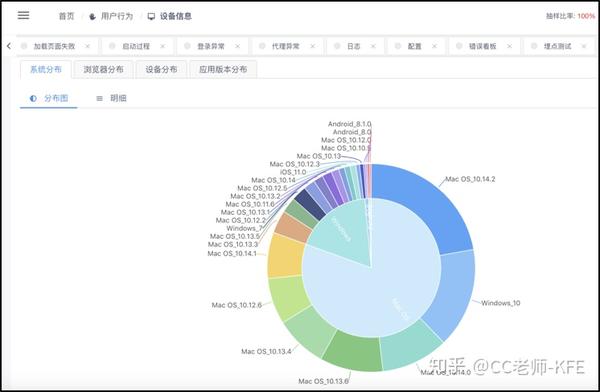The width and height of the screenshot is (600, 392).
Task: Click the left arrow to scroll tabs back
Action: click(x=9, y=46)
